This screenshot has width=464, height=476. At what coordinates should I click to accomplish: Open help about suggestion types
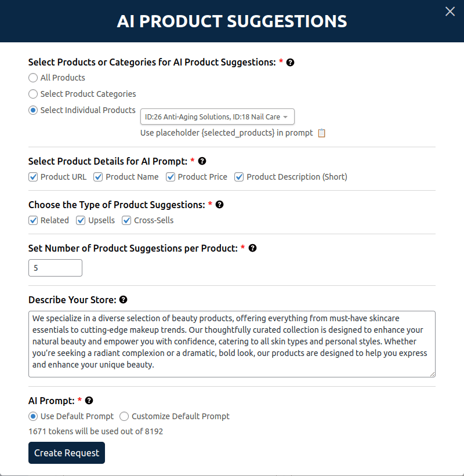click(x=219, y=205)
